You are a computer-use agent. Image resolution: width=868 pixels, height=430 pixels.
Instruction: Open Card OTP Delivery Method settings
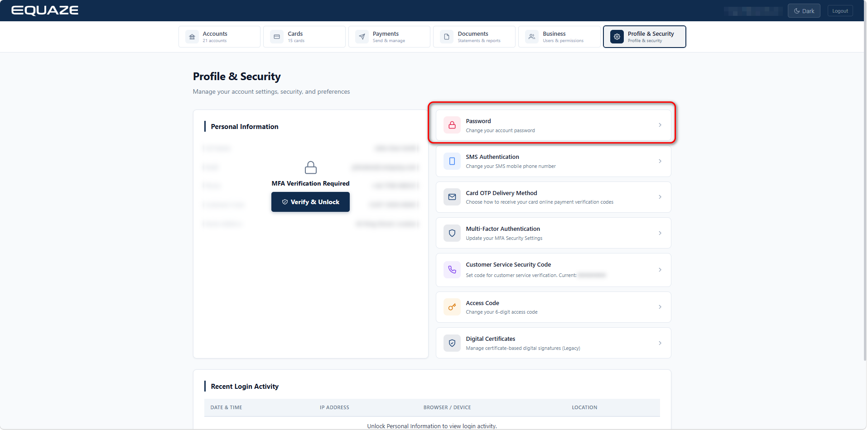click(x=554, y=197)
